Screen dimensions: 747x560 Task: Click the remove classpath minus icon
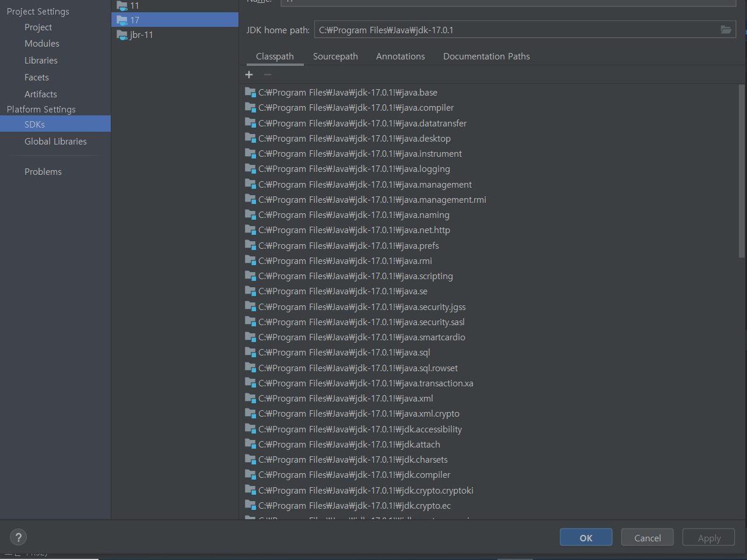coord(268,75)
